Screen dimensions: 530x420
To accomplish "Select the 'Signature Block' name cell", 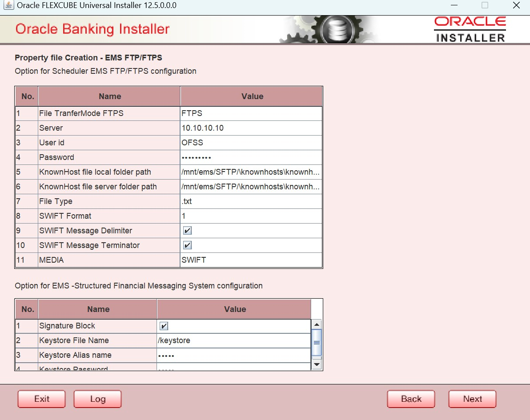I will pos(97,326).
